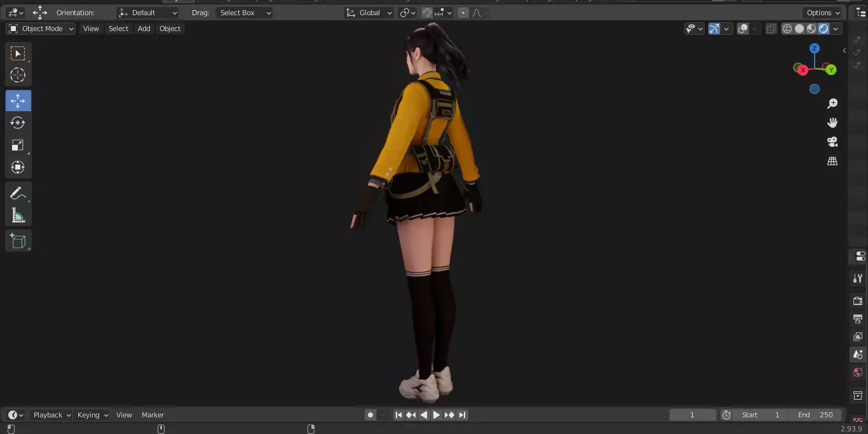Click the outliner editor type icon

click(x=861, y=13)
